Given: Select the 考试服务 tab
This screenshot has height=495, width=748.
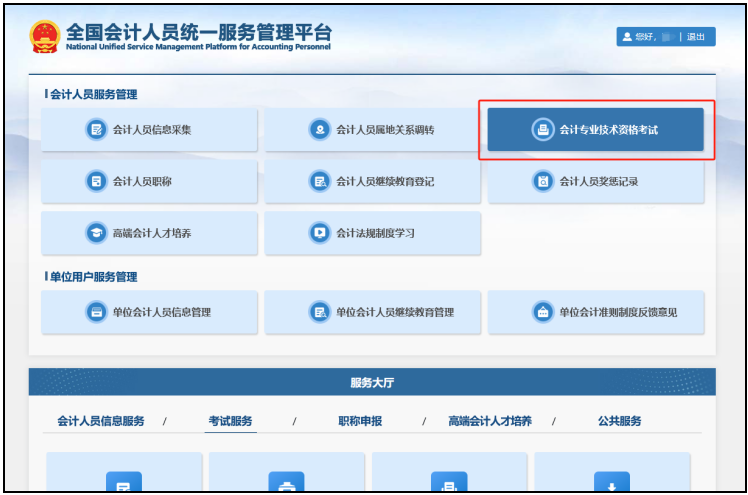Looking at the screenshot, I should click(x=231, y=421).
